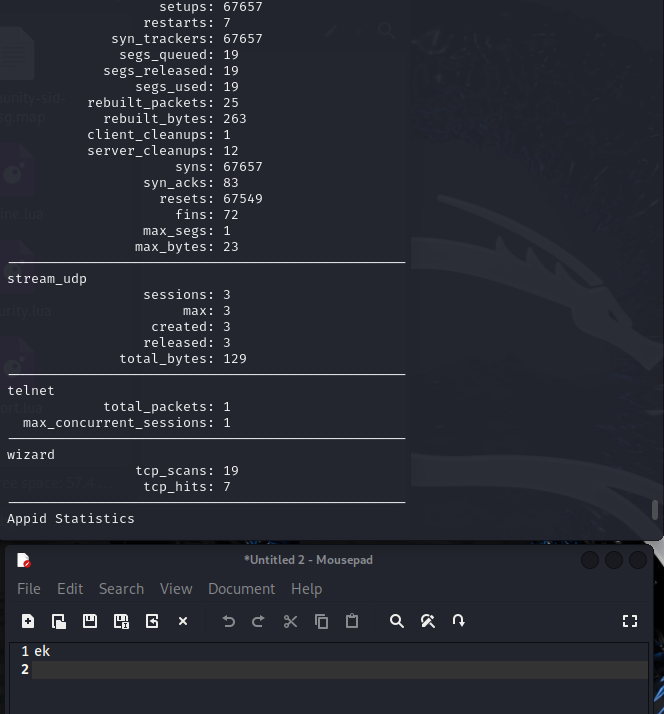Click the Go to line toolbar icon
The height and width of the screenshot is (714, 664).
click(459, 621)
